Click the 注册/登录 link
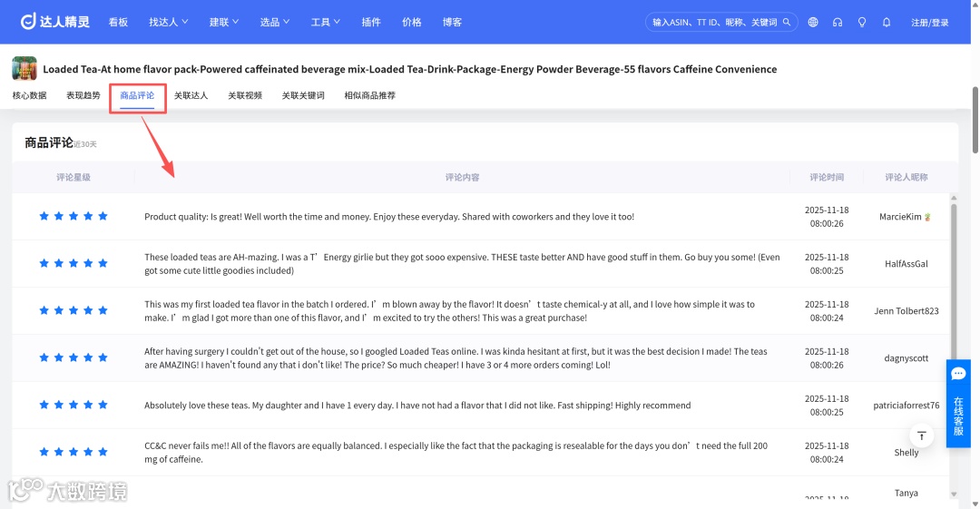This screenshot has width=980, height=509. click(x=929, y=23)
